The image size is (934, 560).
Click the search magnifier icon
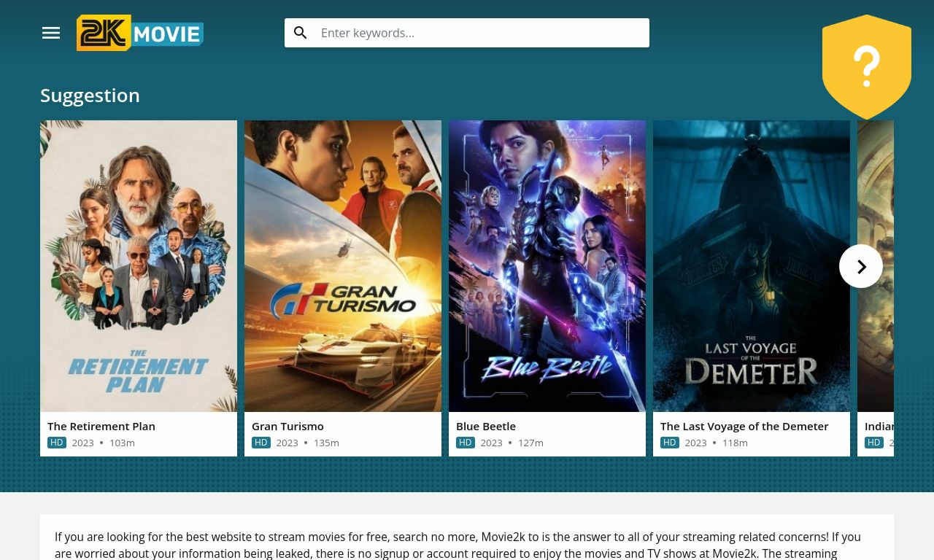click(x=301, y=33)
